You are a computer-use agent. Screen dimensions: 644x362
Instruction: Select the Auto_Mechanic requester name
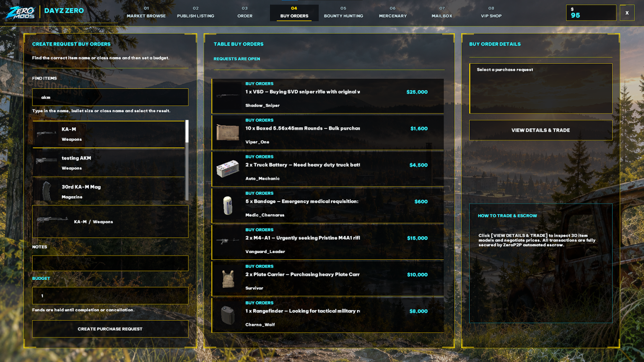click(x=262, y=178)
